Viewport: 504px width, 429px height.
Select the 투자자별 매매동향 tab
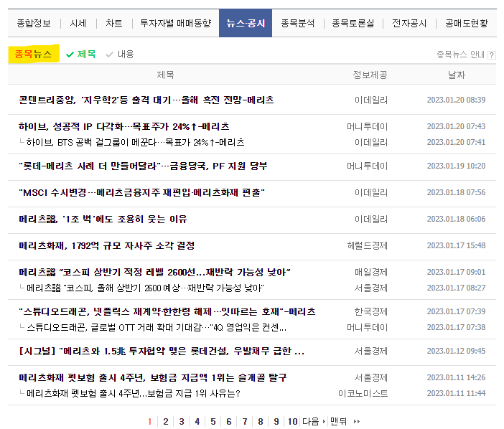tap(175, 23)
